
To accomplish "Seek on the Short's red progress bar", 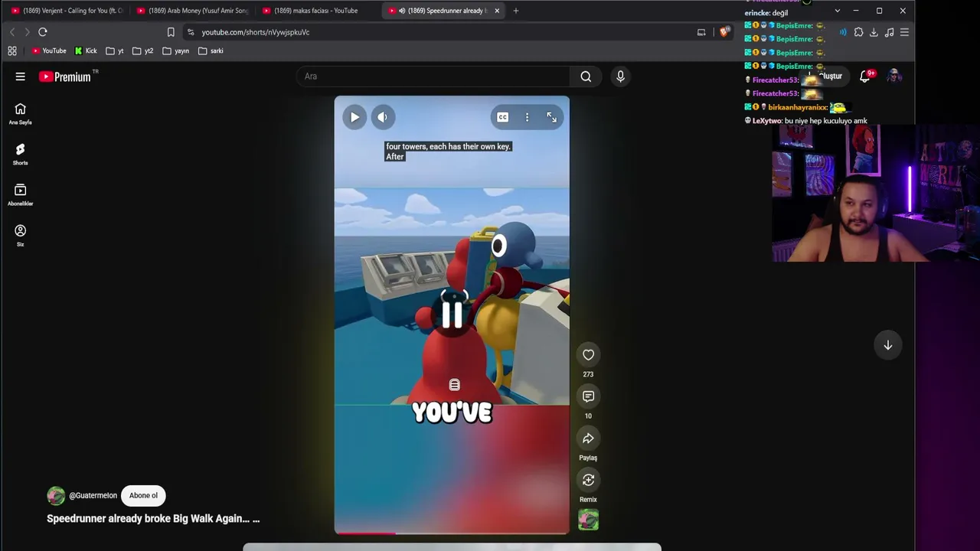I will tap(452, 533).
